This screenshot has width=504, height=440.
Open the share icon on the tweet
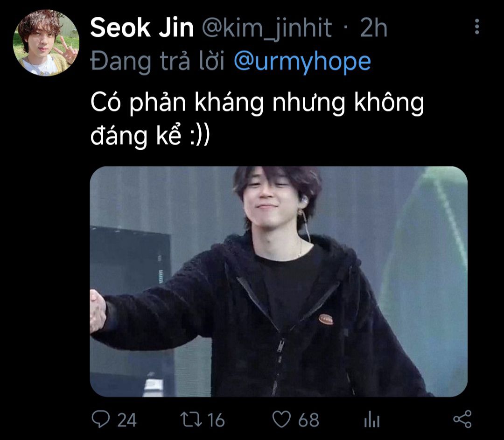point(462,419)
